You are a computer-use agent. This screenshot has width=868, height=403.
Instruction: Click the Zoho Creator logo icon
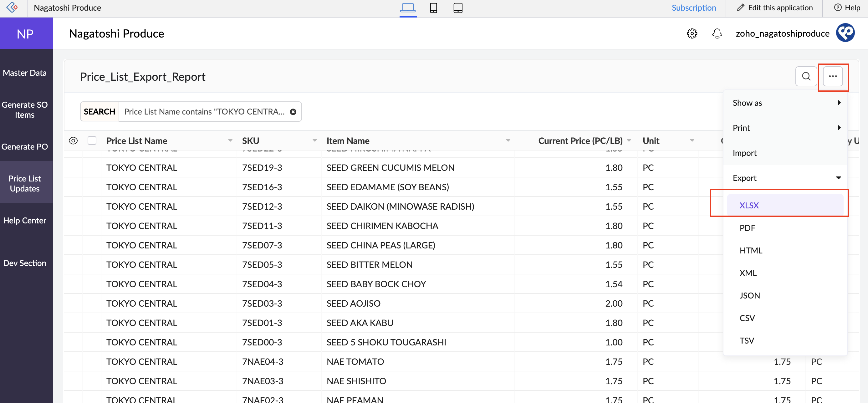(12, 8)
